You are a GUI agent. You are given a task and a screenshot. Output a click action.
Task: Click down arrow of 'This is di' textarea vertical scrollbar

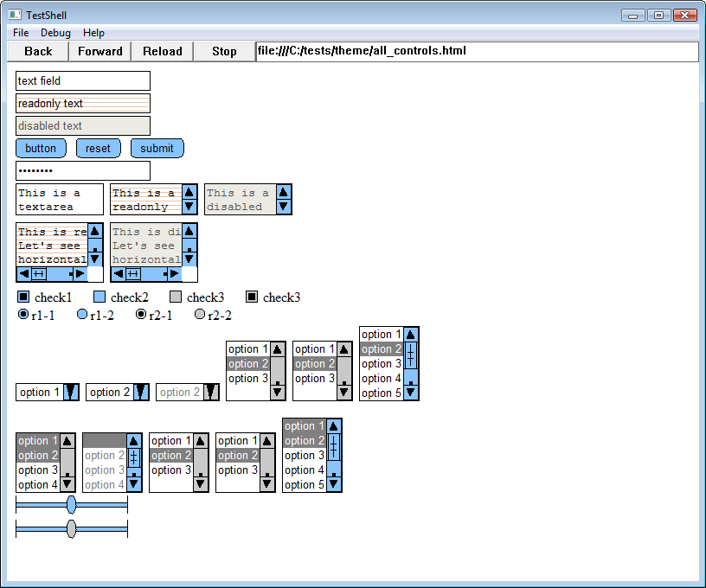coord(189,259)
